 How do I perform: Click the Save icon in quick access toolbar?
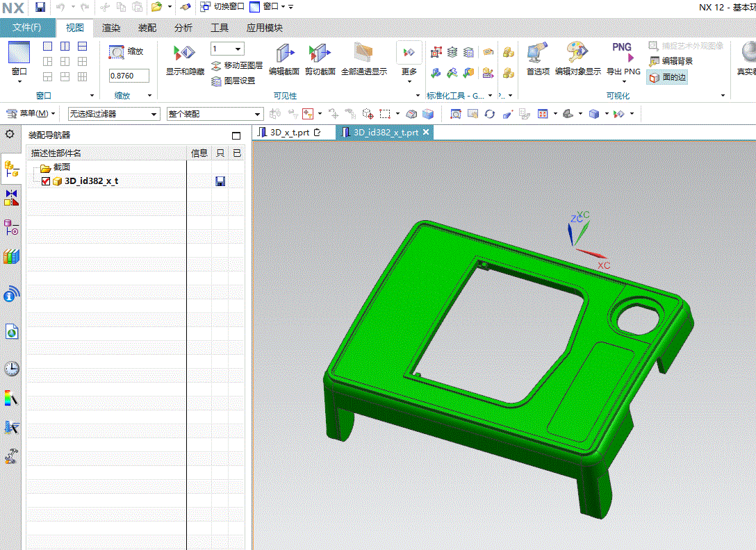(40, 7)
